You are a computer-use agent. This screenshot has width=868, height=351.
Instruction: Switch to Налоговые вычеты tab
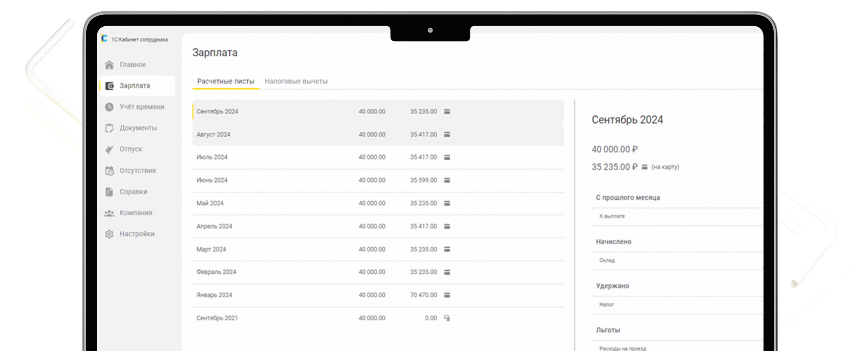pyautogui.click(x=296, y=81)
